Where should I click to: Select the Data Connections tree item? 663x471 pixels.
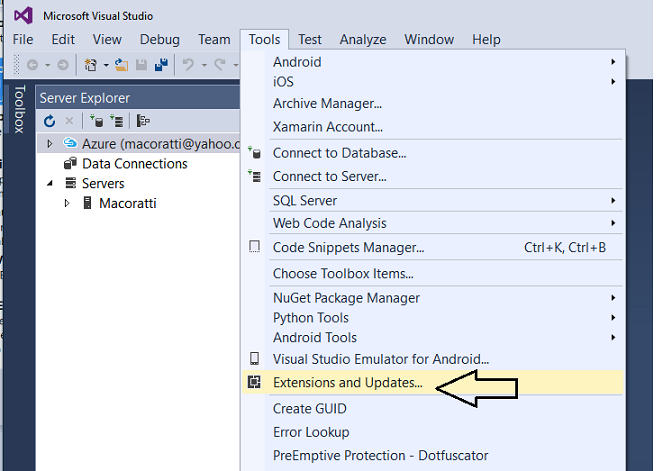click(134, 164)
